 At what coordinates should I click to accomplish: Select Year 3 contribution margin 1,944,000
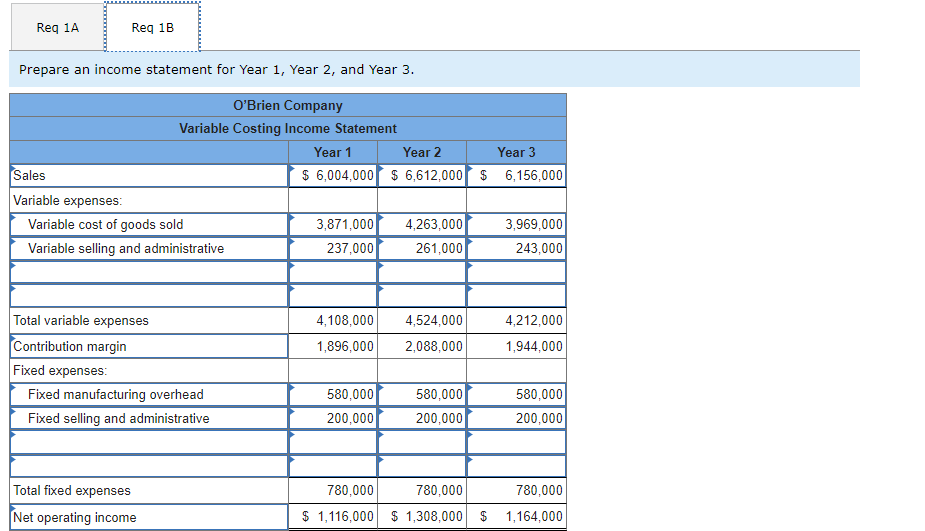point(517,346)
